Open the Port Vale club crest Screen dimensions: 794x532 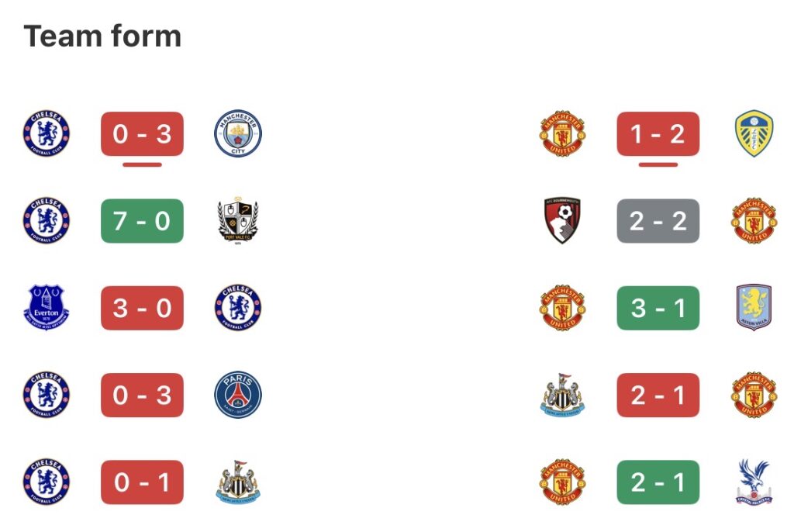(x=238, y=221)
